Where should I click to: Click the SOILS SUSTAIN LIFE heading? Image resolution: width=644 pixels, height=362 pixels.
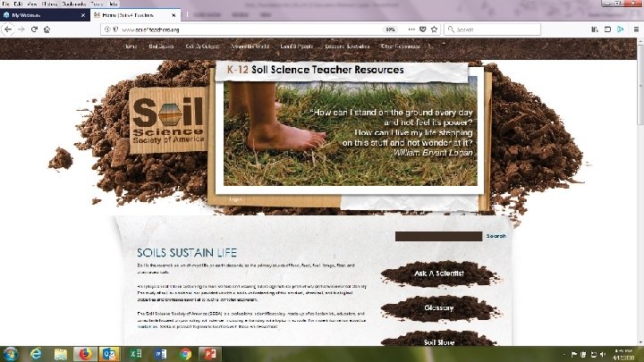tap(187, 252)
